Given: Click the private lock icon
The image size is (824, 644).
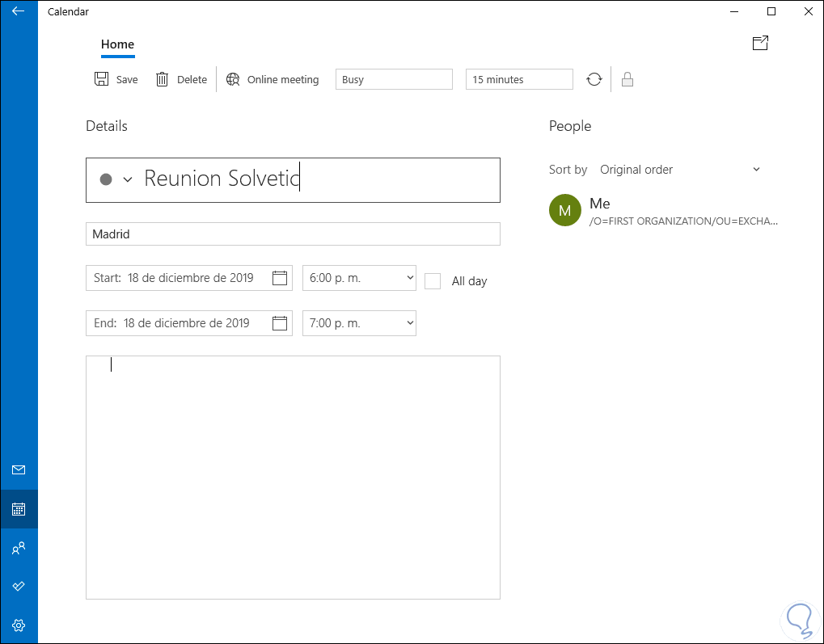Looking at the screenshot, I should pyautogui.click(x=627, y=79).
